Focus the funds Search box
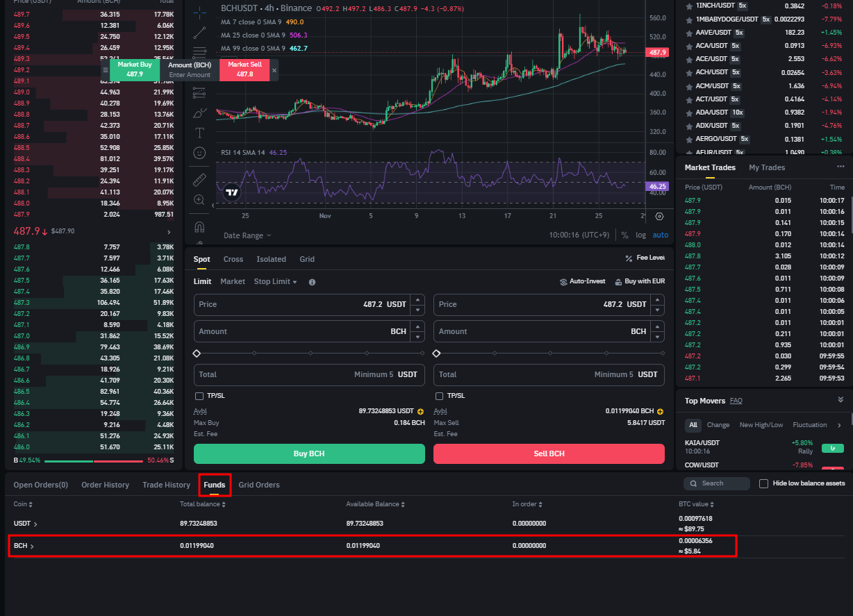This screenshot has width=853, height=616. [717, 483]
